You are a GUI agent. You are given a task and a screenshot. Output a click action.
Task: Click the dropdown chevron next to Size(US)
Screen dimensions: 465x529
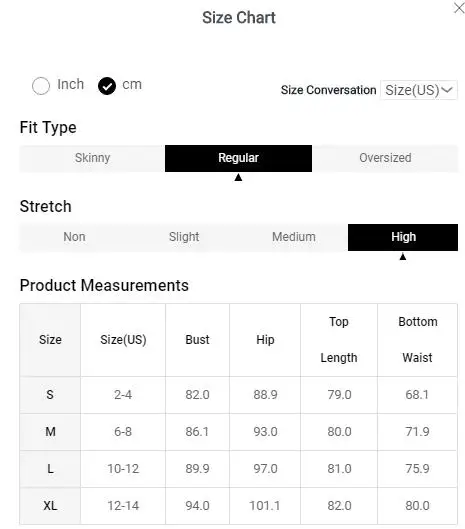[447, 90]
